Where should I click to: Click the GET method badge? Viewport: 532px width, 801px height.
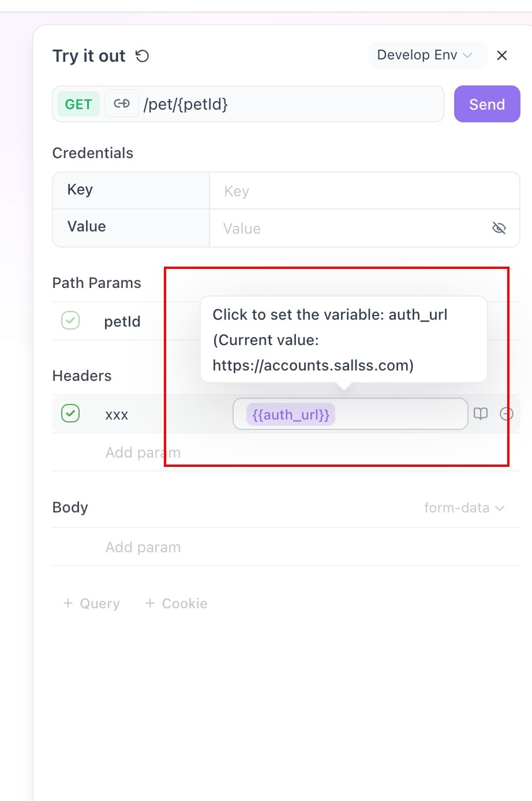(x=78, y=104)
